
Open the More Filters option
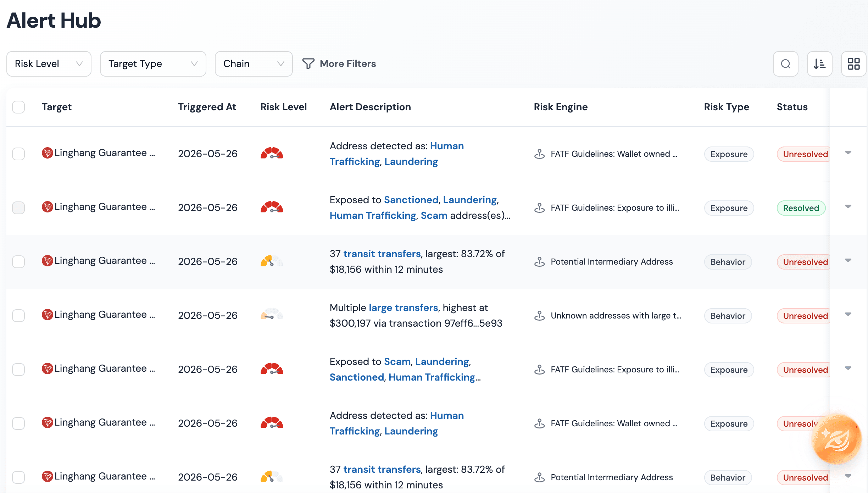[x=339, y=64]
